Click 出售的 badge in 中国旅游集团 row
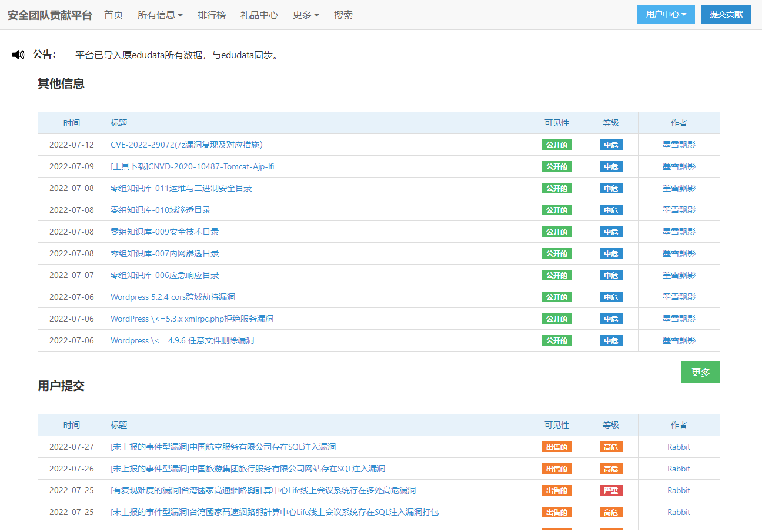The height and width of the screenshot is (532, 762). (557, 469)
